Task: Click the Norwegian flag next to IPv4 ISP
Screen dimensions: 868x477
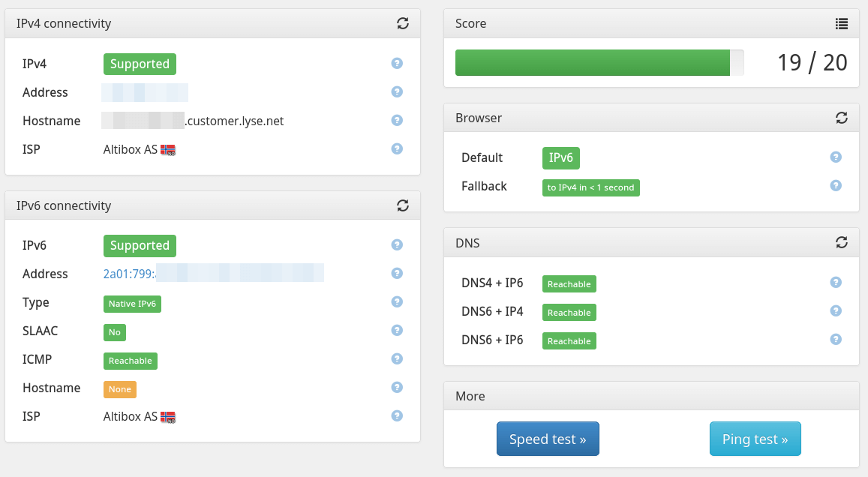Action: (x=168, y=150)
